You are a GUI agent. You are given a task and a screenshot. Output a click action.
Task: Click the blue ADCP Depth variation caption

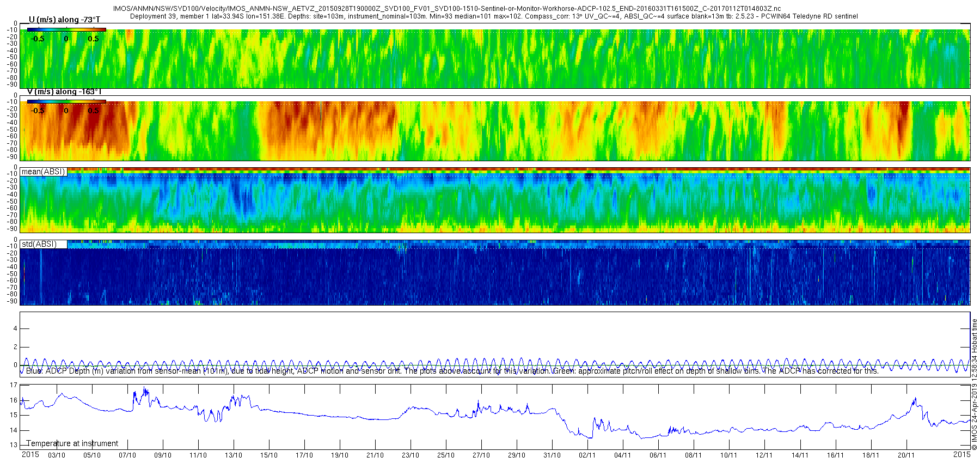click(x=452, y=371)
